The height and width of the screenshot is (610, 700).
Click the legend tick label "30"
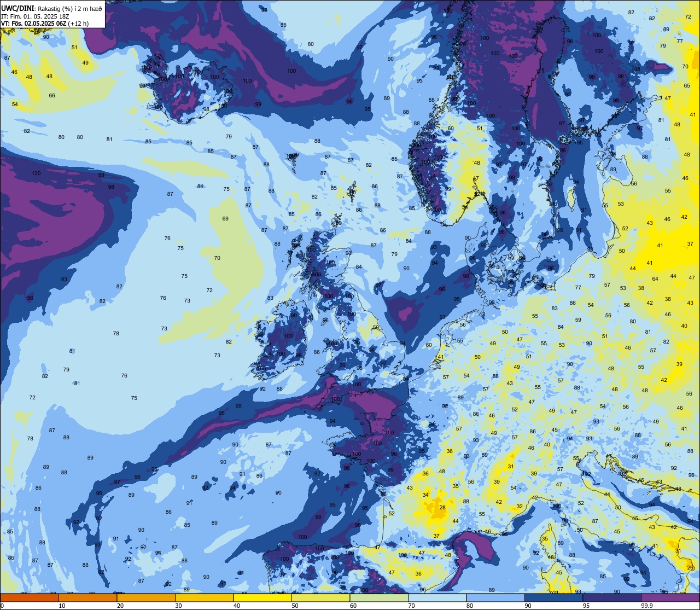(x=178, y=606)
